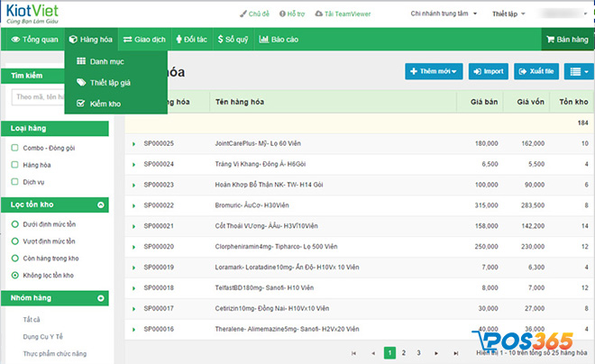Tick the Dịch vụ checkbox
This screenshot has height=364, width=595.
(x=14, y=182)
